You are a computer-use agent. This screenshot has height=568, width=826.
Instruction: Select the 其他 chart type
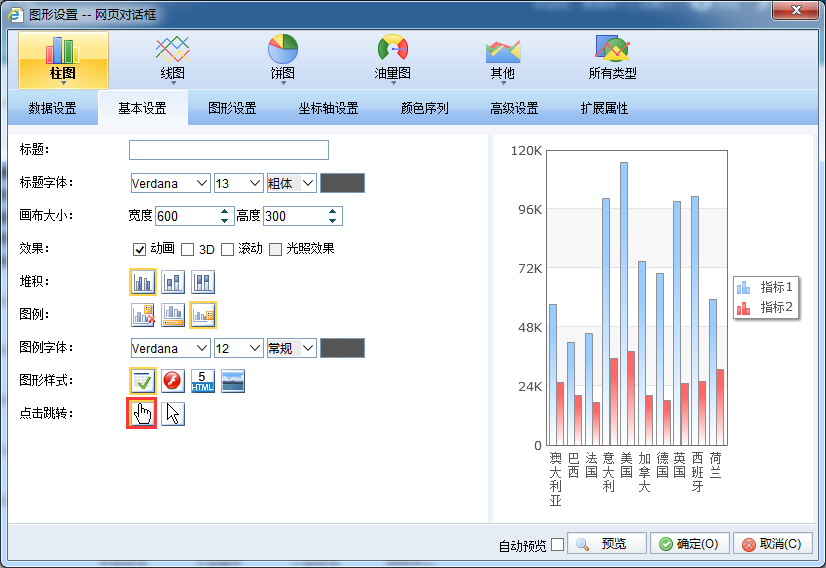[503, 58]
